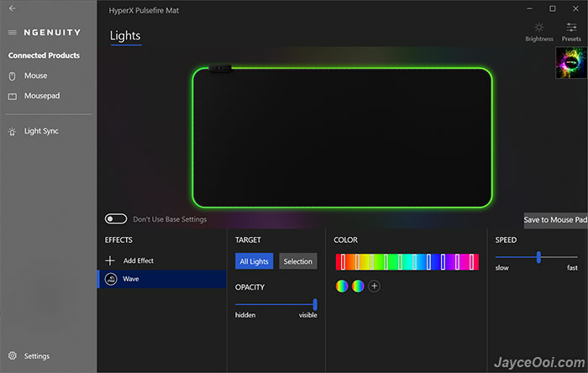Screen dimensions: 588x373
Task: Click the 'slow' speed label
Action: [501, 268]
